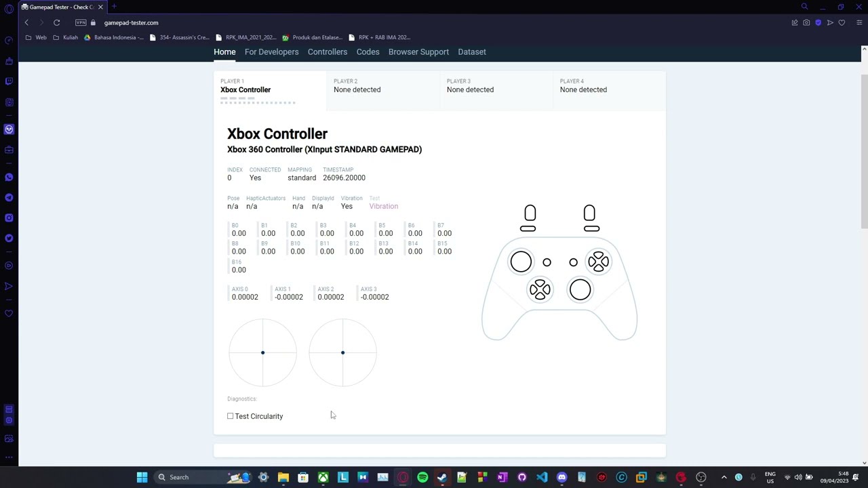Click the purple Vibration test link
This screenshot has width=868, height=488.
pyautogui.click(x=384, y=206)
